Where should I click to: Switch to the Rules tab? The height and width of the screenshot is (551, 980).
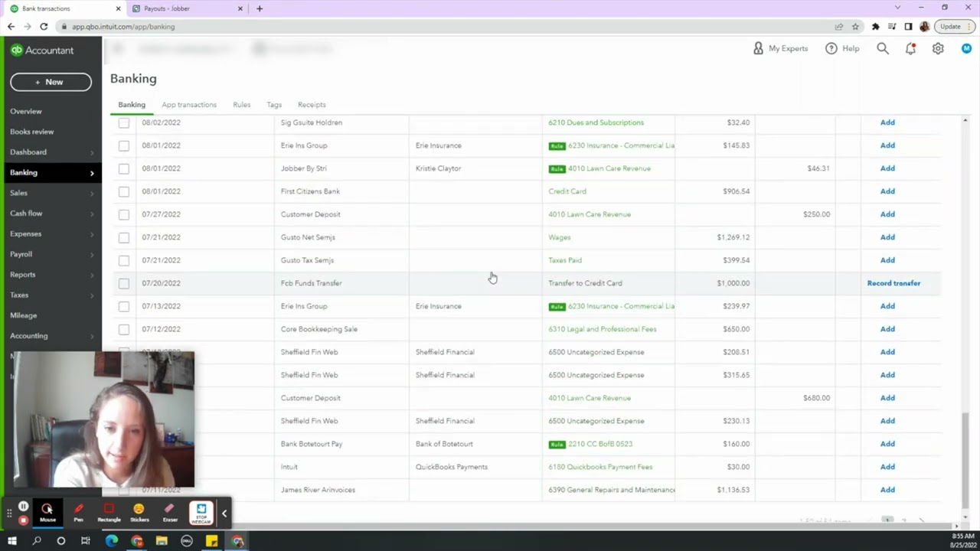241,105
